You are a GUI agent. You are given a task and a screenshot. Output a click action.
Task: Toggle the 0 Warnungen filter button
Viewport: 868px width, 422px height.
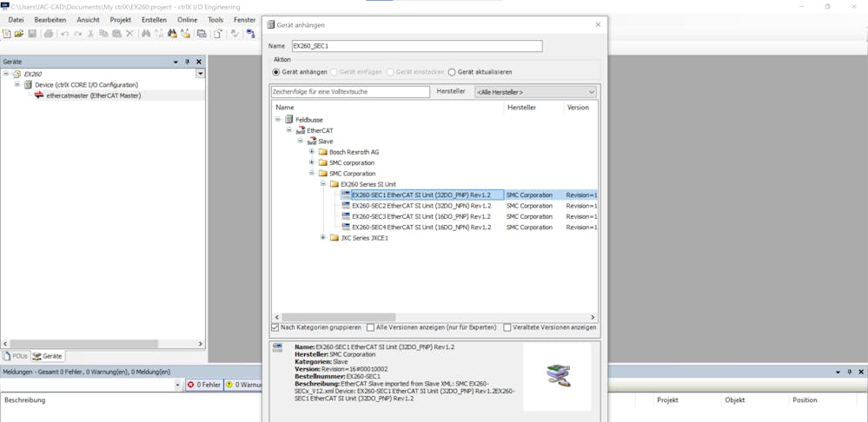243,385
